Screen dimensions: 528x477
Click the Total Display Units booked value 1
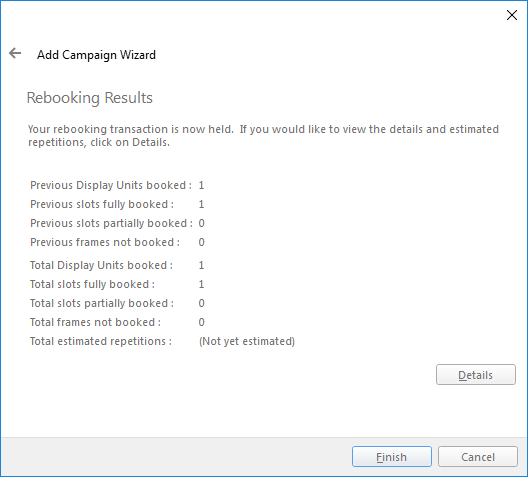(x=201, y=265)
